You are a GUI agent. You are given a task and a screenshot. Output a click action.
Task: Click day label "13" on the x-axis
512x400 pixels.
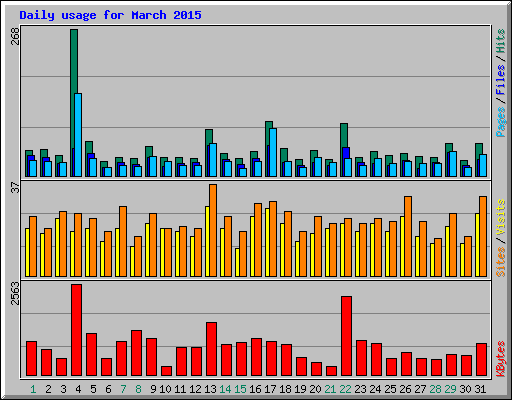pyautogui.click(x=210, y=389)
